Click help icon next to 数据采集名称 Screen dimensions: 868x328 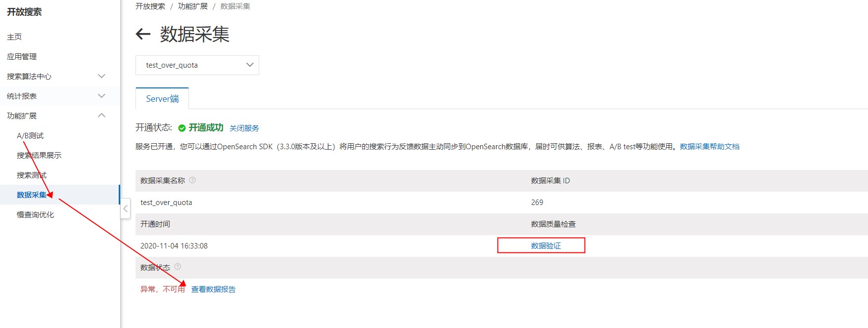[x=192, y=180]
